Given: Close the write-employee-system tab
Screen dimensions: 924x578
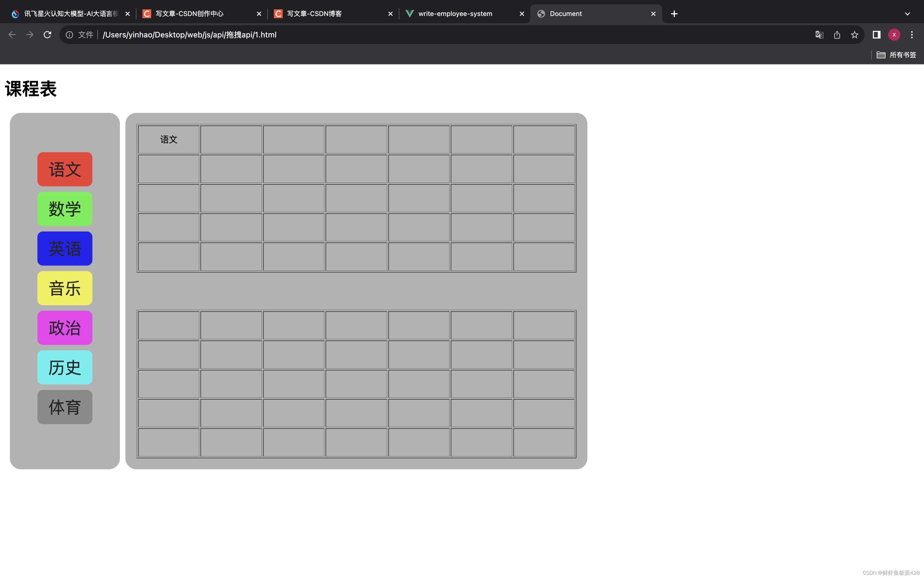Looking at the screenshot, I should 522,14.
